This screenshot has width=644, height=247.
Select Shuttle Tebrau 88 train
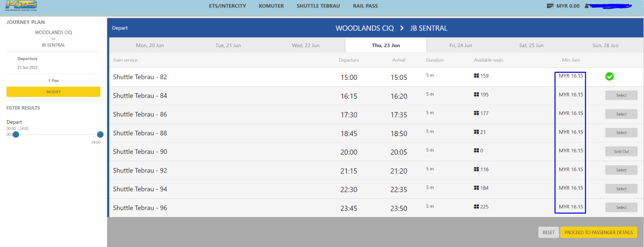[621, 132]
